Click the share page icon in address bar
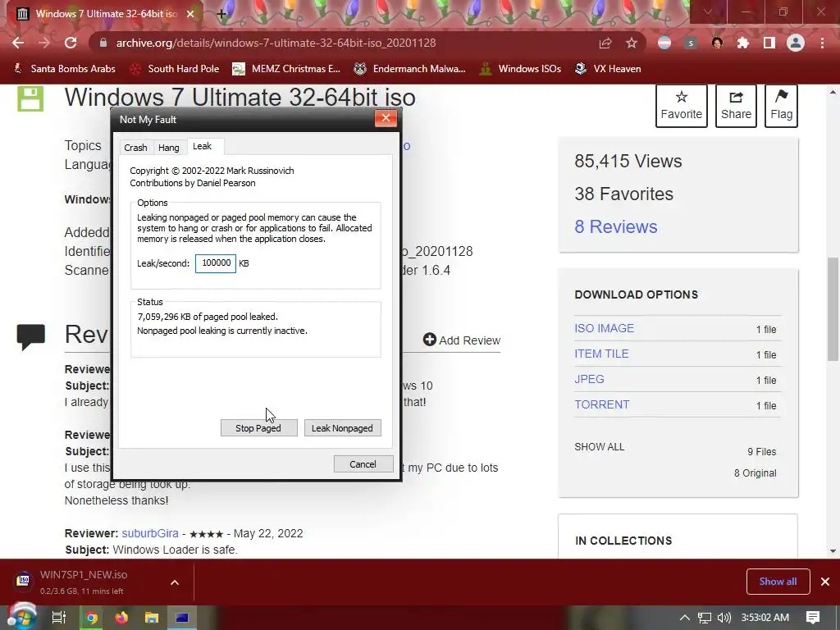Image resolution: width=840 pixels, height=630 pixels. point(605,43)
